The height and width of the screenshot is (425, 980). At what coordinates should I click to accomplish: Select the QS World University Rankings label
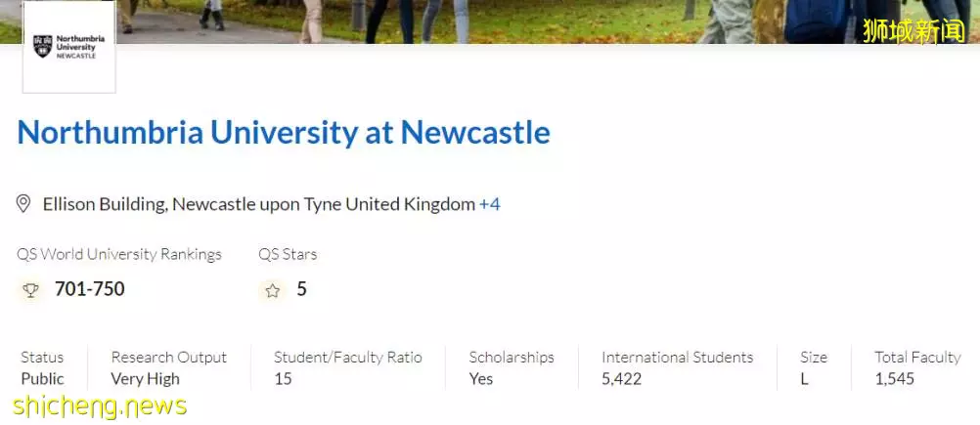coord(119,254)
